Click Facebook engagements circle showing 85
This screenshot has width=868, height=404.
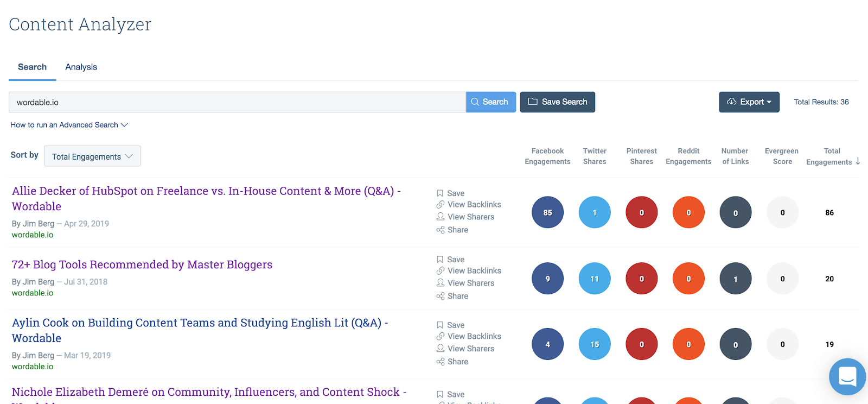coord(547,212)
